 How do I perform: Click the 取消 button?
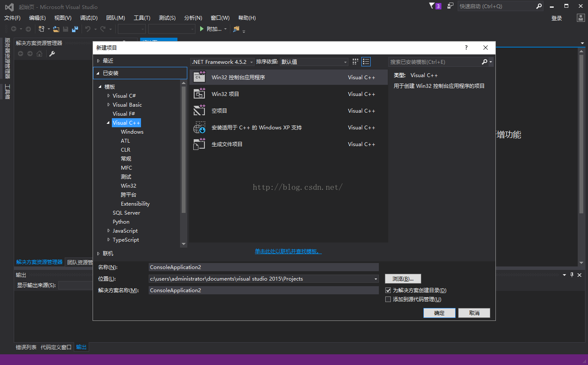pyautogui.click(x=474, y=313)
